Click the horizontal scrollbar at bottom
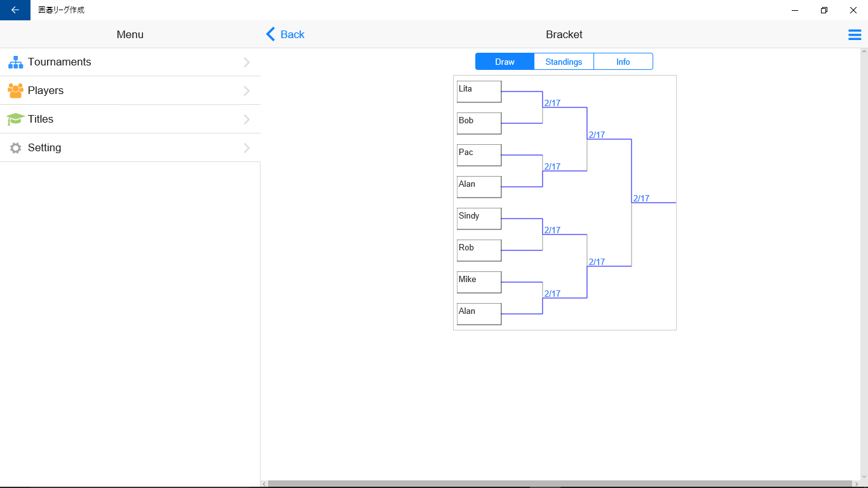Viewport: 868px width, 488px height. (559, 484)
